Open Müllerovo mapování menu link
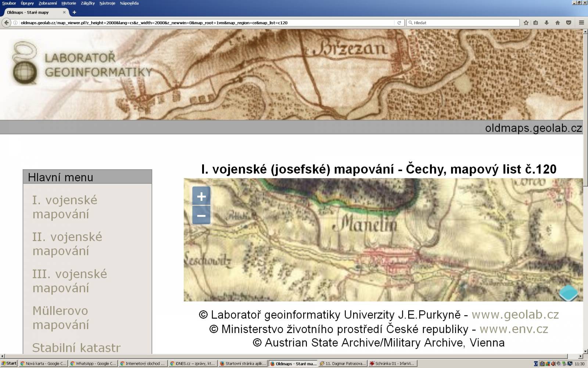This screenshot has width=588, height=368. (x=61, y=318)
